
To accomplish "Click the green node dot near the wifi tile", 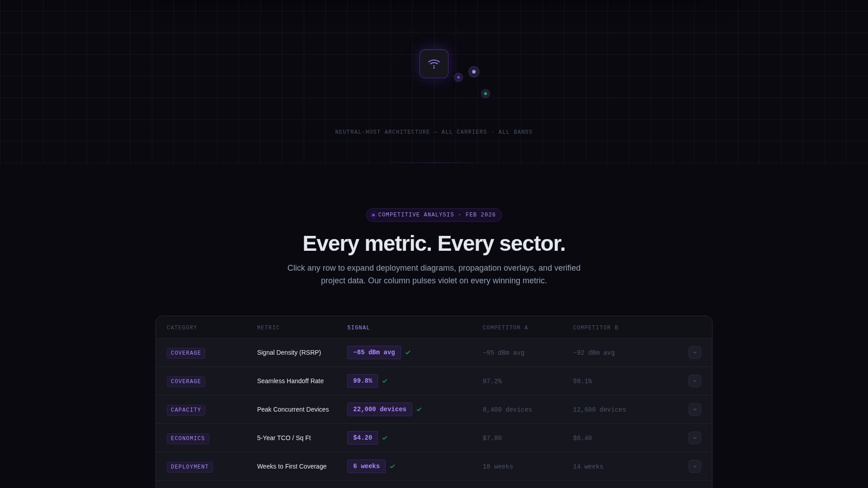I will tap(485, 94).
